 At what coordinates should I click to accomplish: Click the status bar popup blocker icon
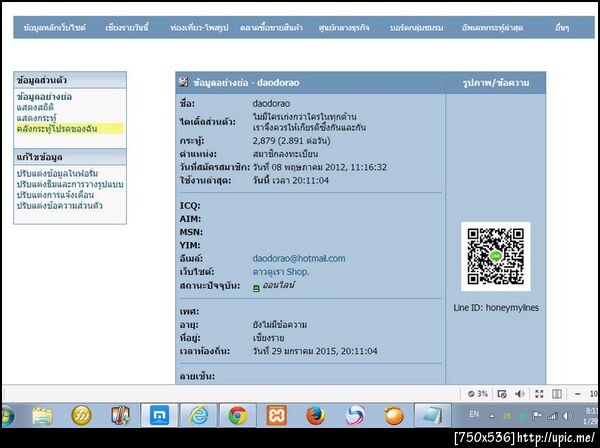coord(502,393)
